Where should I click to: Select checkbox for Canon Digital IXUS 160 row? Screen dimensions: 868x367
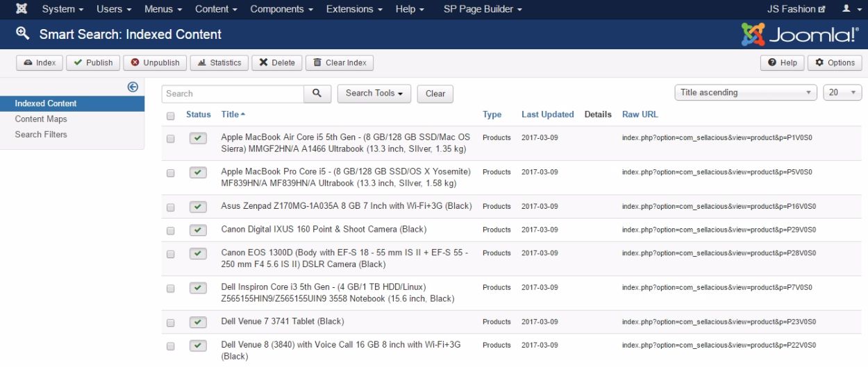171,230
